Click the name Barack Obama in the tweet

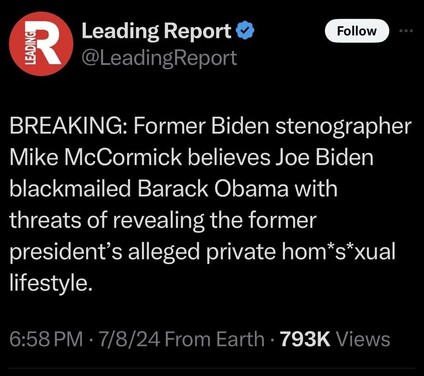213,189
